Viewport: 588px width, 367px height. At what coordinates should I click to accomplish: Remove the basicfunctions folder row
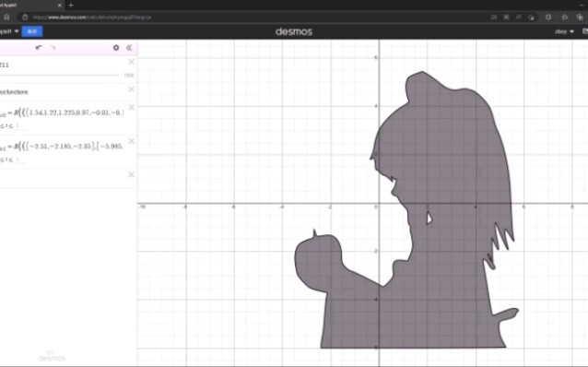coord(131,89)
